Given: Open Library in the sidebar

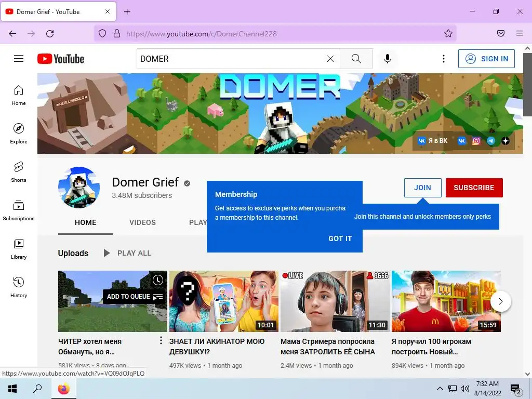Looking at the screenshot, I should tap(19, 249).
